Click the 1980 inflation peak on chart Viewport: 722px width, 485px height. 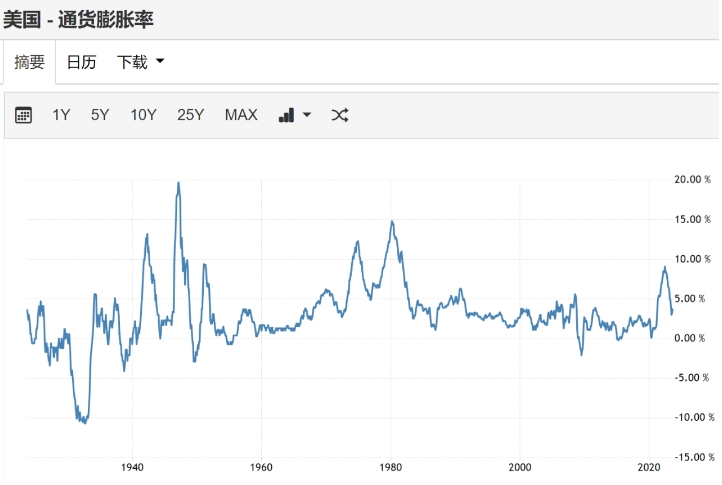coord(392,223)
